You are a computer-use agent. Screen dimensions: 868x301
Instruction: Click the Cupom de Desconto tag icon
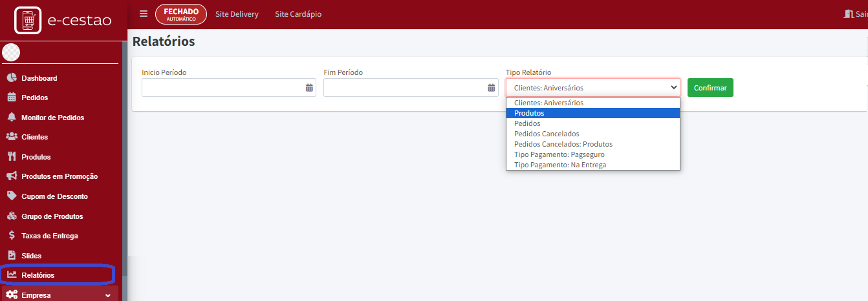click(x=11, y=196)
